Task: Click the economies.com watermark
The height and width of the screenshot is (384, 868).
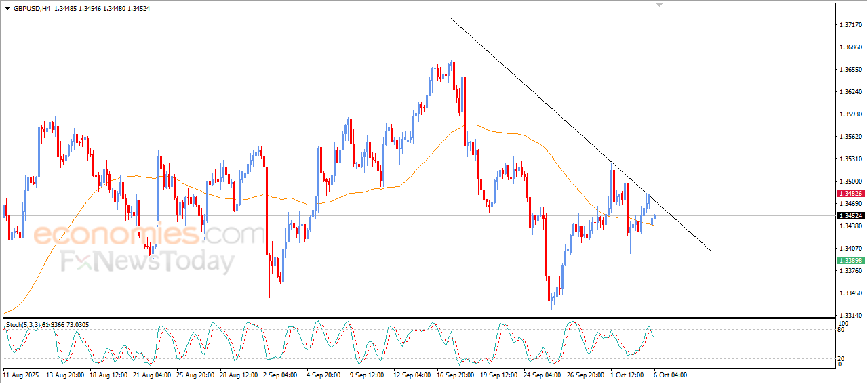Action: [x=149, y=235]
